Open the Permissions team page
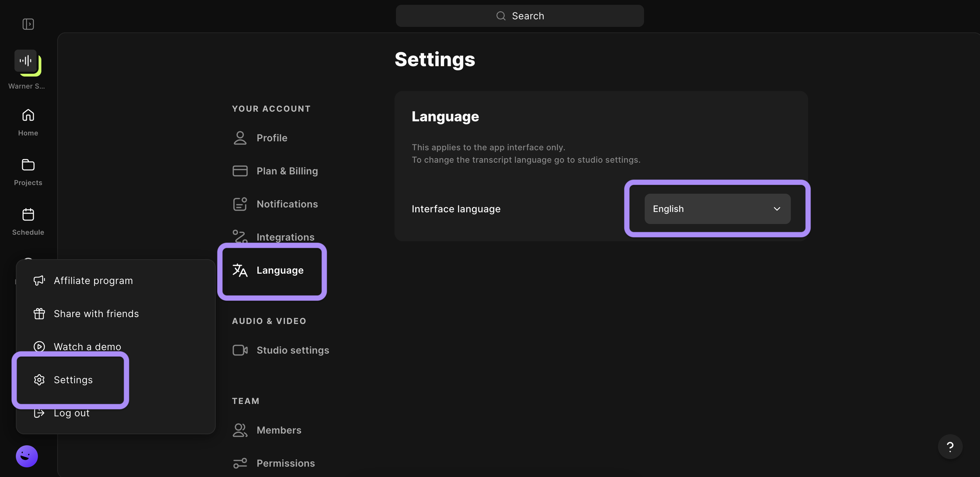This screenshot has height=477, width=980. click(274, 463)
